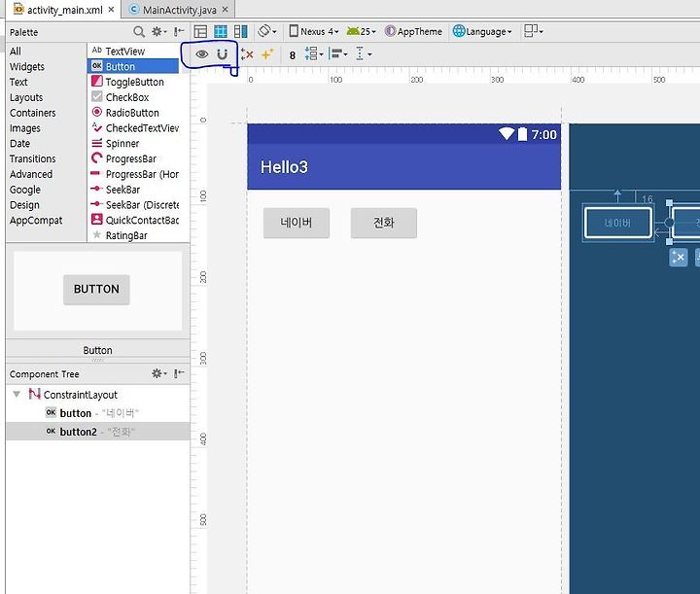Open the activity_main.xml tab
700x594 pixels.
click(64, 10)
